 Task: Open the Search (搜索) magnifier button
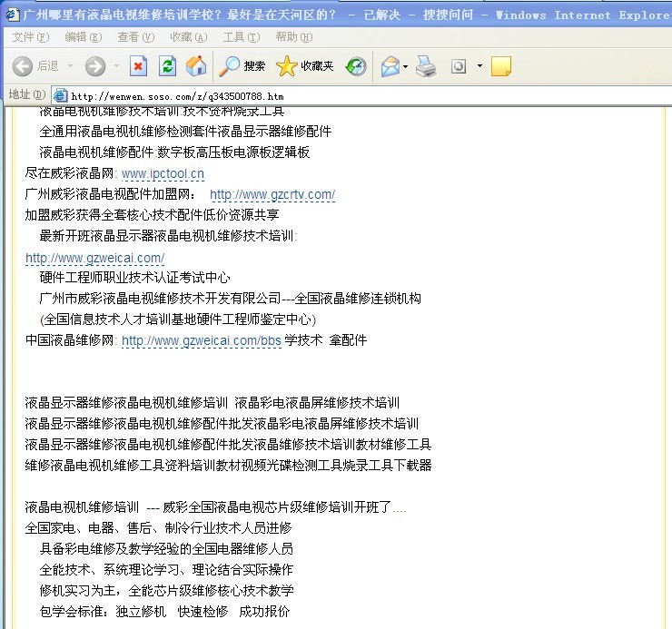(242, 65)
